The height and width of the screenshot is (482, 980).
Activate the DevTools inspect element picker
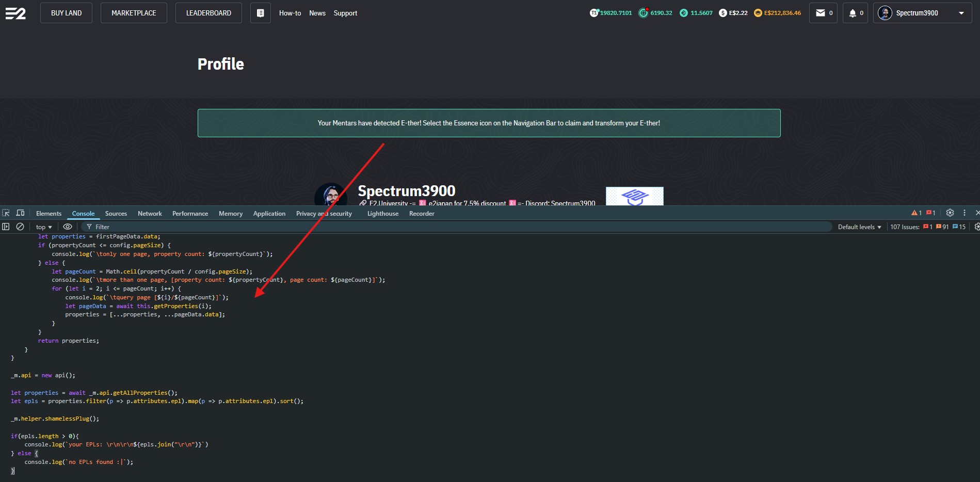pyautogui.click(x=6, y=213)
